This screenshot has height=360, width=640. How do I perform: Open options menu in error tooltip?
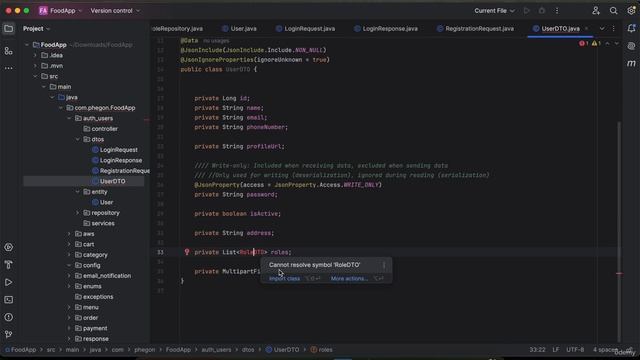pyautogui.click(x=384, y=265)
